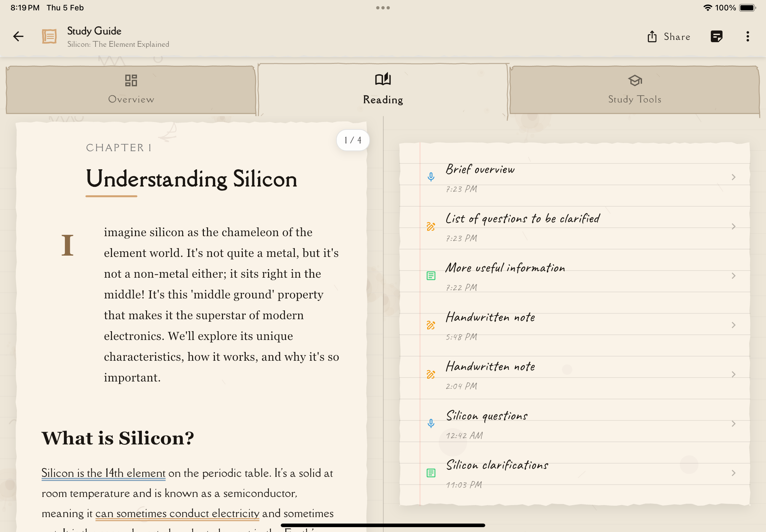The image size is (766, 532).
Task: Expand the Silicon clarifications chevron
Action: (x=733, y=473)
